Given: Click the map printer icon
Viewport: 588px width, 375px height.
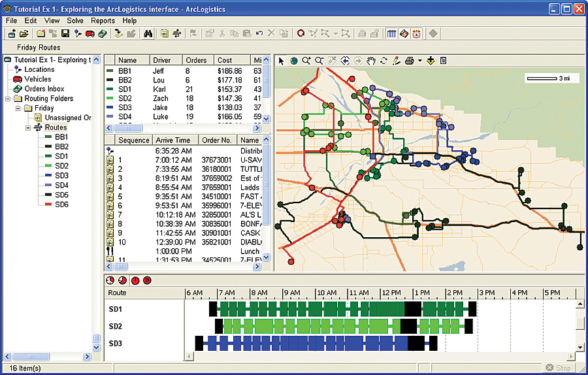Looking at the screenshot, I should pos(410,61).
